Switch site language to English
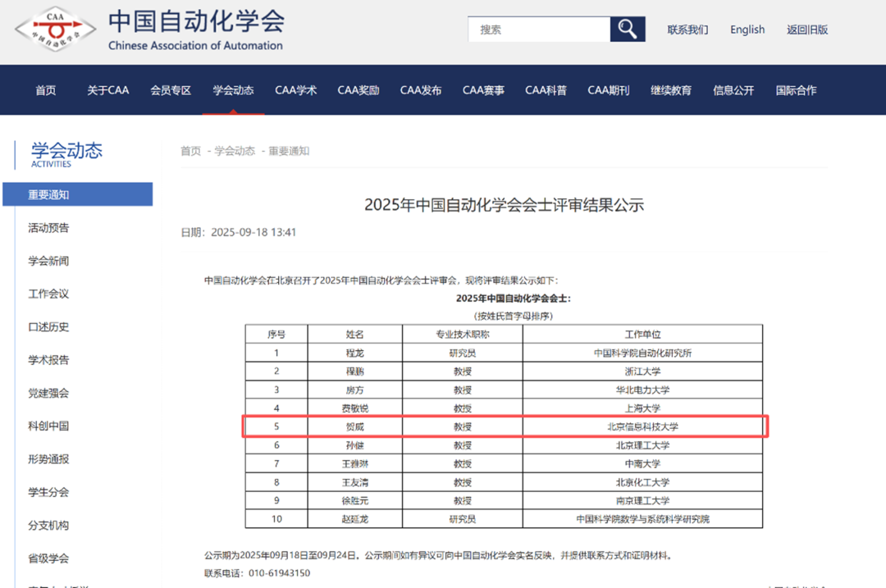The height and width of the screenshot is (588, 886). pos(747,30)
